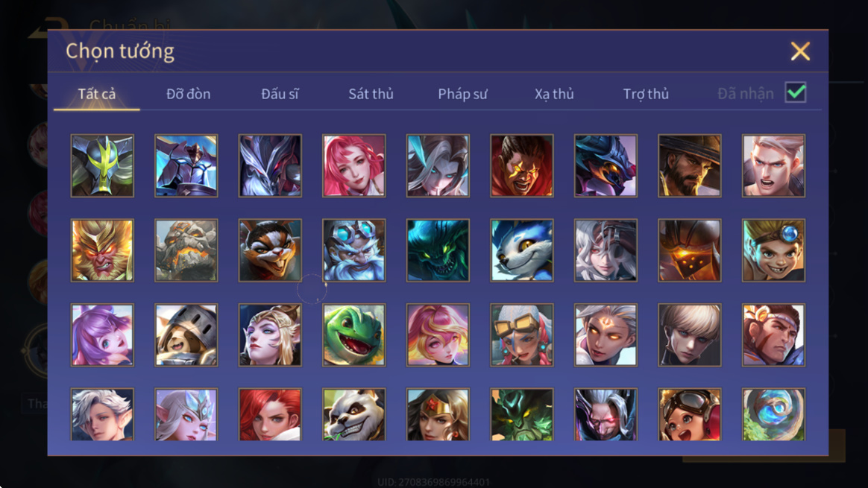868x488 pixels.
Task: Choose the bearded hero with straw hat
Action: click(690, 165)
